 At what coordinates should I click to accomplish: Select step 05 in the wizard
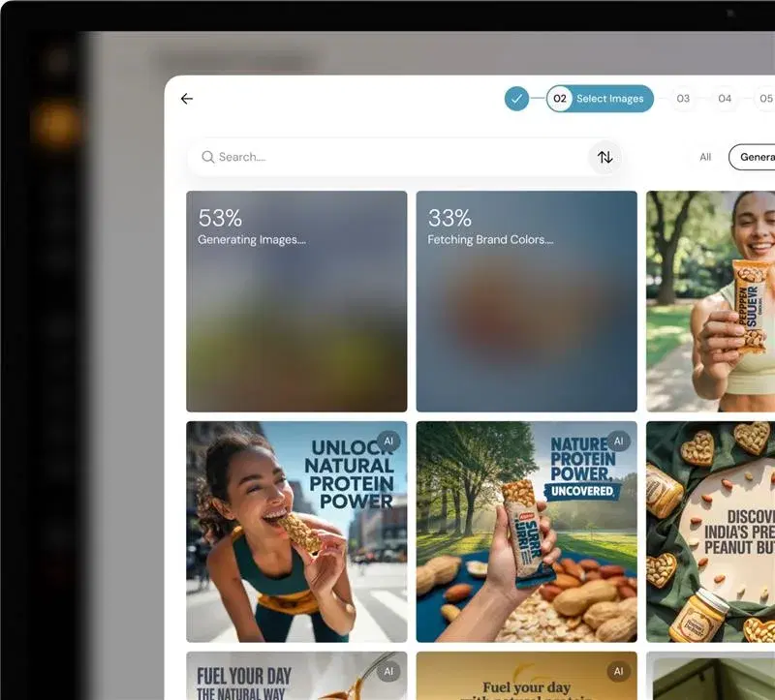pyautogui.click(x=765, y=98)
